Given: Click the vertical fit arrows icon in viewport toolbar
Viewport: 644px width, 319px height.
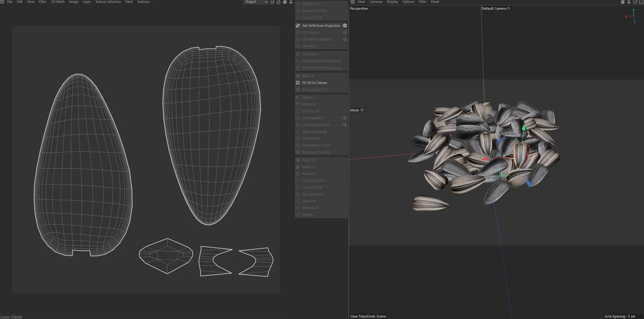Looking at the screenshot, I should point(629,2).
